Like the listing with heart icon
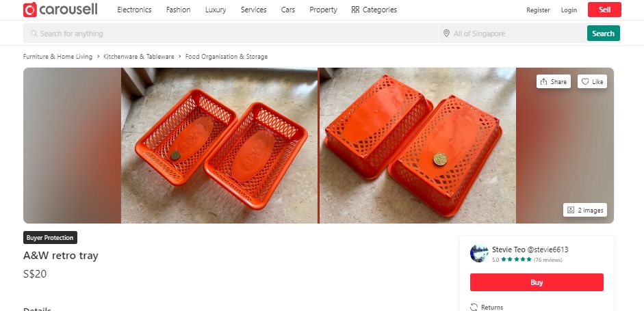This screenshot has height=311, width=644. pos(585,81)
